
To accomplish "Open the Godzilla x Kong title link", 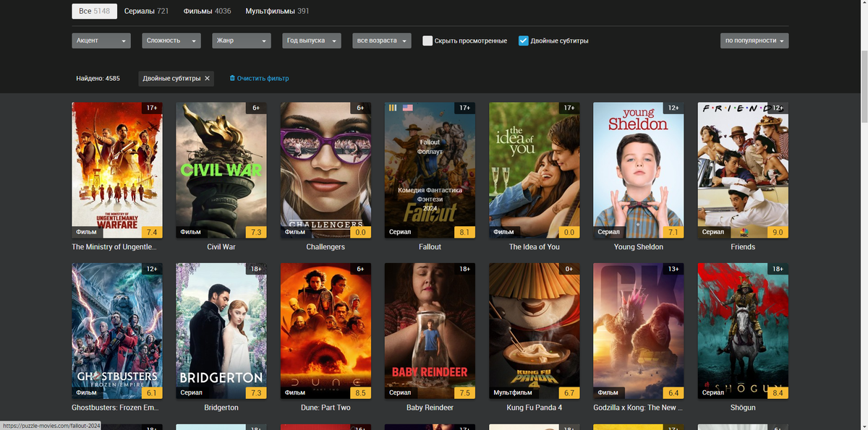I will pyautogui.click(x=639, y=408).
